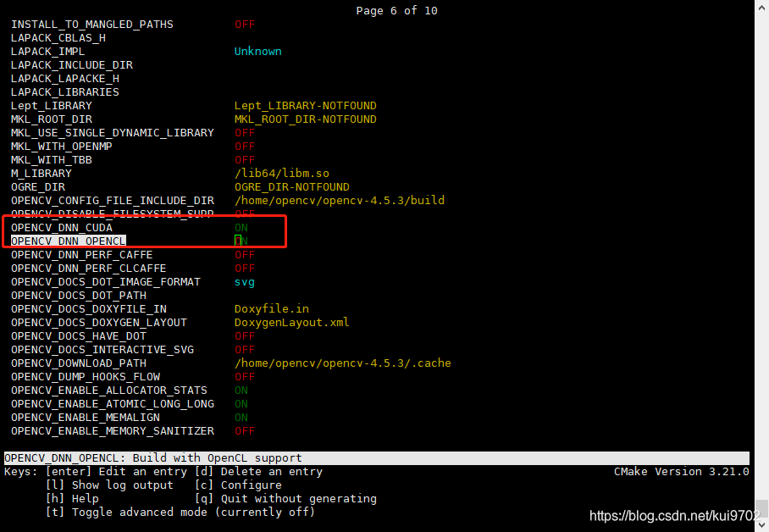
Task: Select the OPENCV_ENABLE_MEMALIGN entry name
Action: 86,418
